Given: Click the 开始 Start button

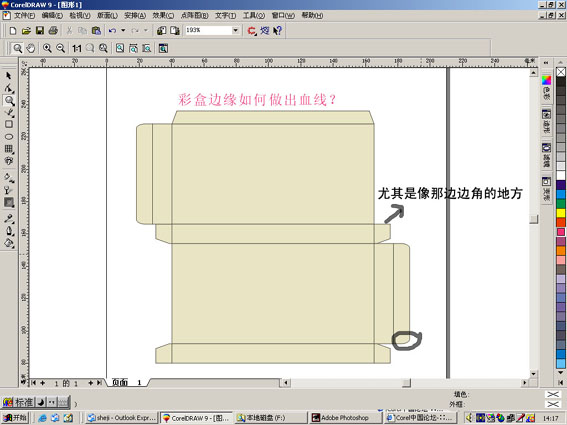Looking at the screenshot, I should (15, 418).
